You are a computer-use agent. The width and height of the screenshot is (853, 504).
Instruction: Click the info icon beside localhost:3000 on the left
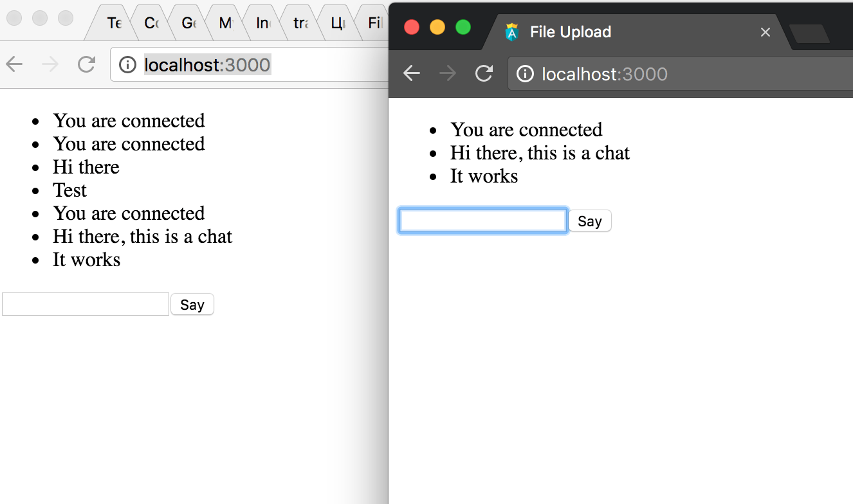[x=126, y=64]
